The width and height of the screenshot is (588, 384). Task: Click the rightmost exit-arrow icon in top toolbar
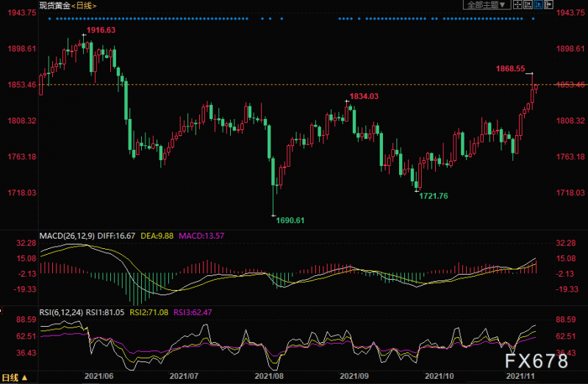click(x=548, y=4)
